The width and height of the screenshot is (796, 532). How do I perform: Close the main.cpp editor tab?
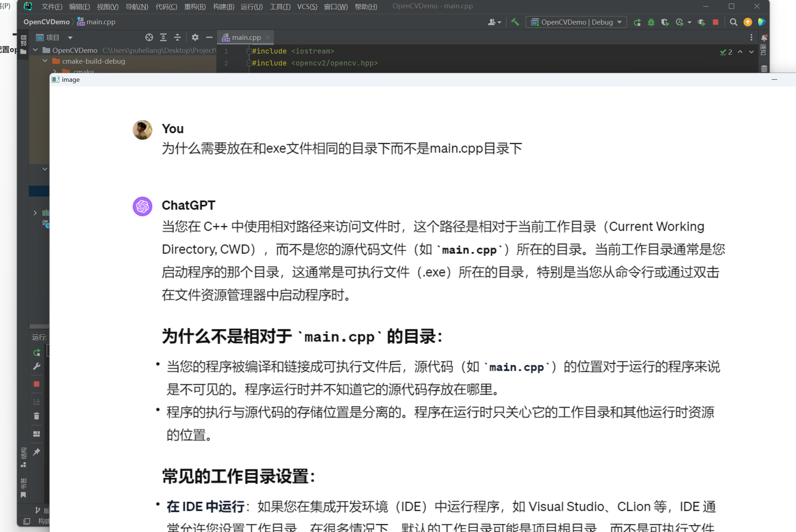268,37
